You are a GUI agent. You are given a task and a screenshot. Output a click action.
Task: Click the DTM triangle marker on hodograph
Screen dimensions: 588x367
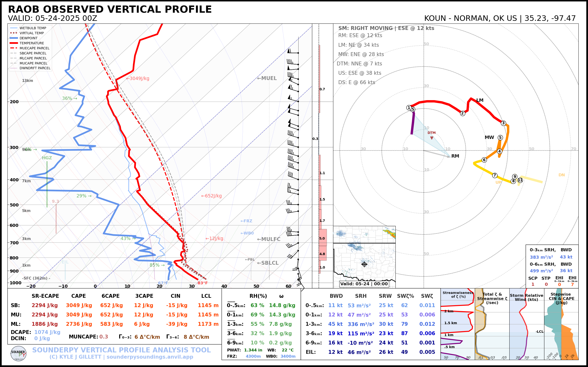431,138
